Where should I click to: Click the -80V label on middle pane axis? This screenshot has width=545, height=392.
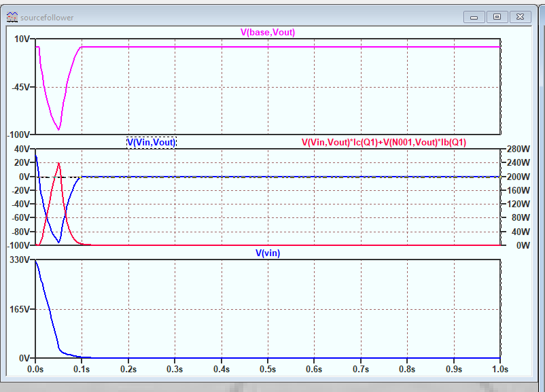point(20,232)
